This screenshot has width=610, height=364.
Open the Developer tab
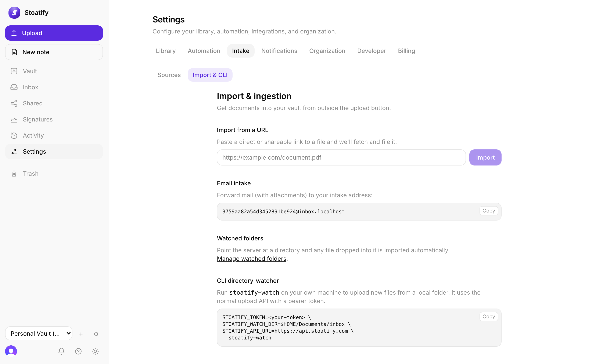tap(371, 51)
